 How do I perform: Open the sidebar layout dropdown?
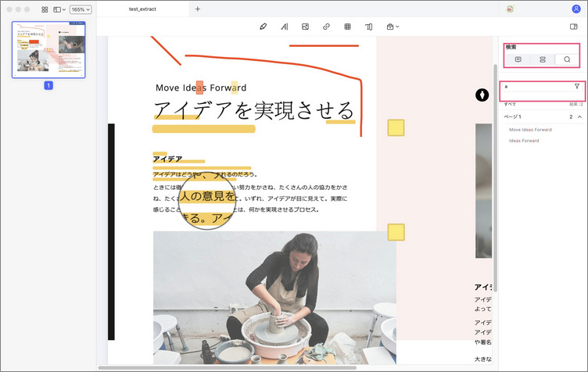tap(59, 9)
